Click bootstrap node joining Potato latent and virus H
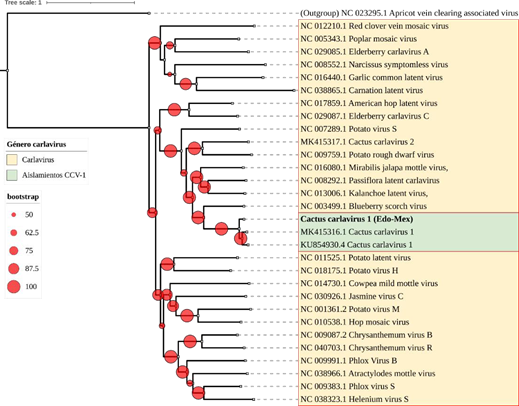Image resolution: width=519 pixels, height=406 pixels. point(167,264)
